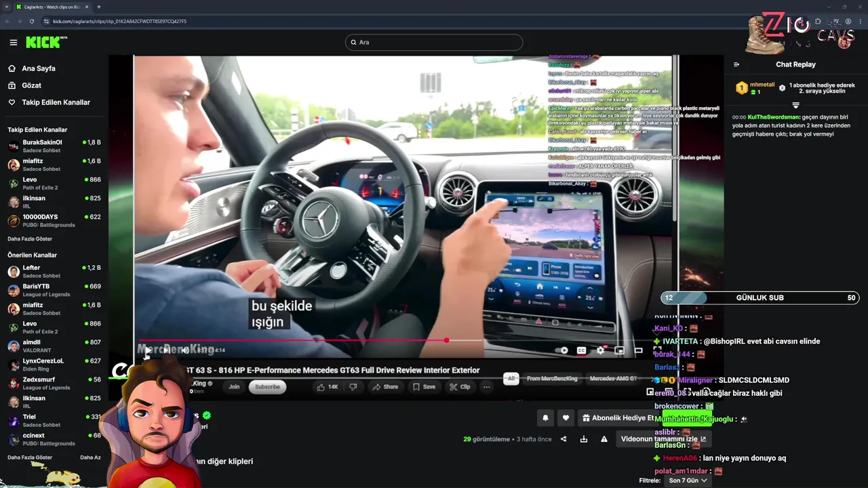Open aimdll VALORANT channel
This screenshot has width=868, height=488.
coord(54,346)
